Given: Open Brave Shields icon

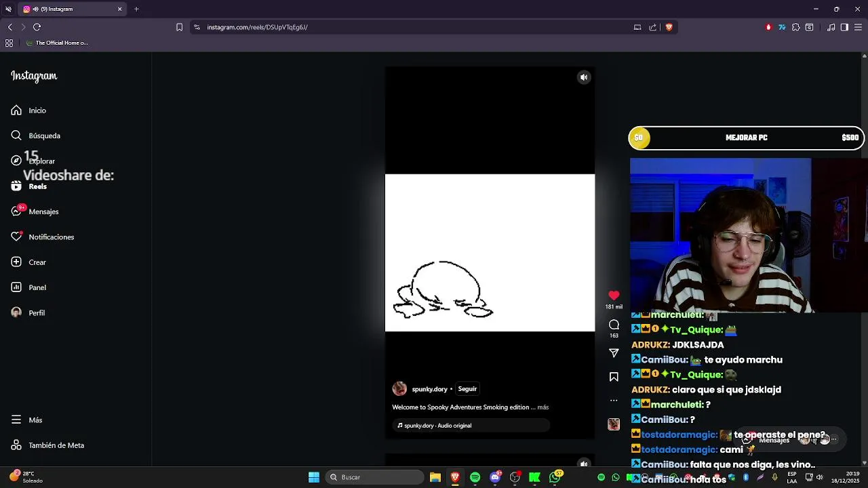Looking at the screenshot, I should pyautogui.click(x=669, y=27).
